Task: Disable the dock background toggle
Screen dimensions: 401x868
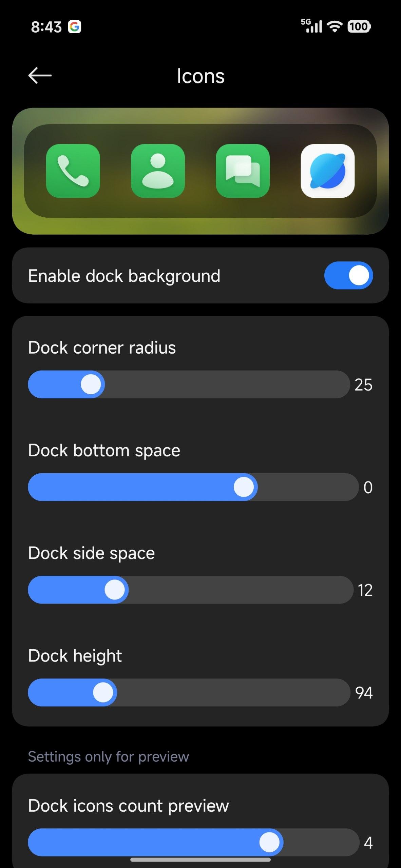Action: click(348, 275)
